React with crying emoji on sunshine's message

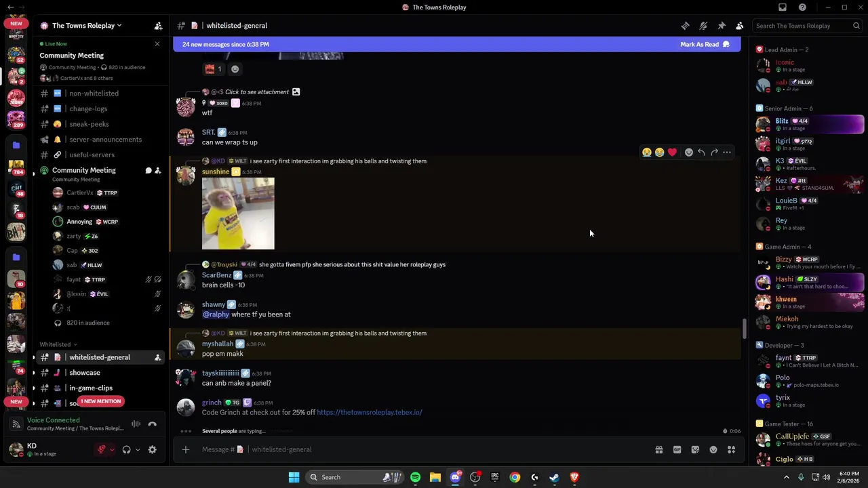[647, 152]
